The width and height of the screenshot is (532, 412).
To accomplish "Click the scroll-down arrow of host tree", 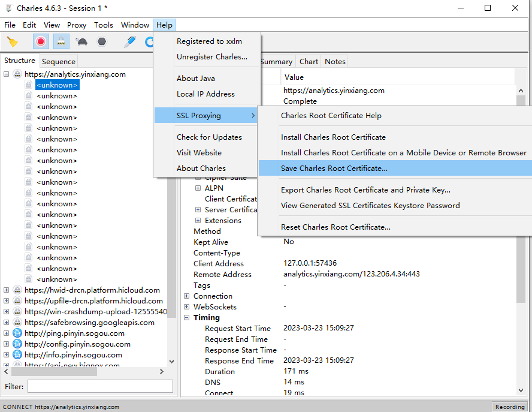I will tap(171, 362).
